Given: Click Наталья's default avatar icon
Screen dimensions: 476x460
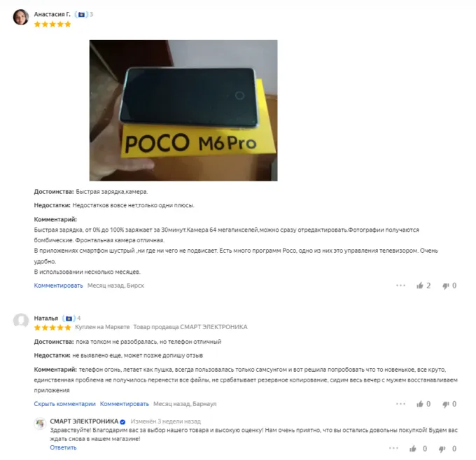Looking at the screenshot, I should (20, 321).
